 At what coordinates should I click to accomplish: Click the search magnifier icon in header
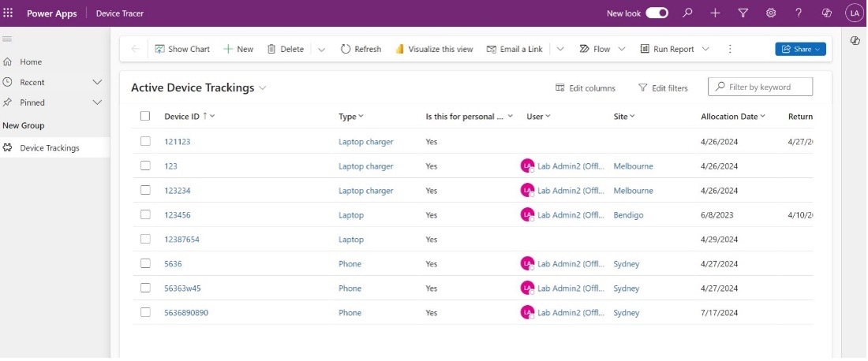(687, 13)
